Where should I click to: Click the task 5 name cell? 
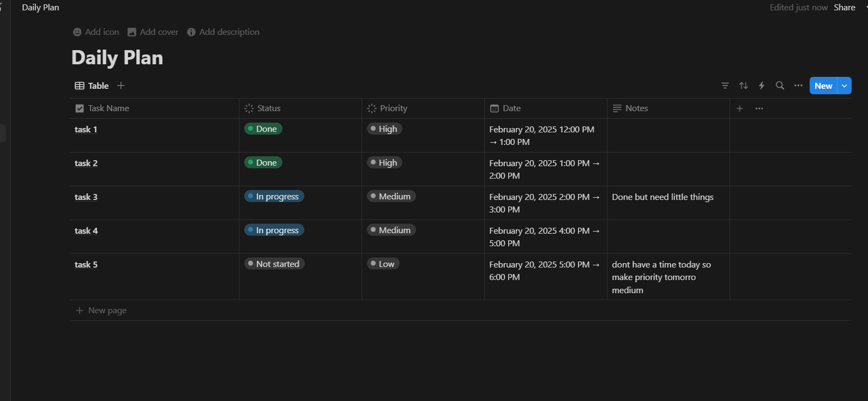(x=154, y=277)
